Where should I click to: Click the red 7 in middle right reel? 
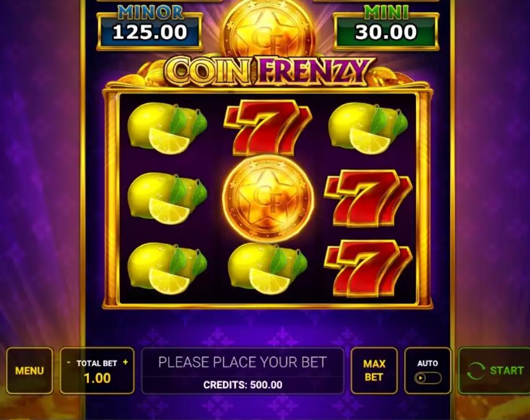pyautogui.click(x=368, y=198)
